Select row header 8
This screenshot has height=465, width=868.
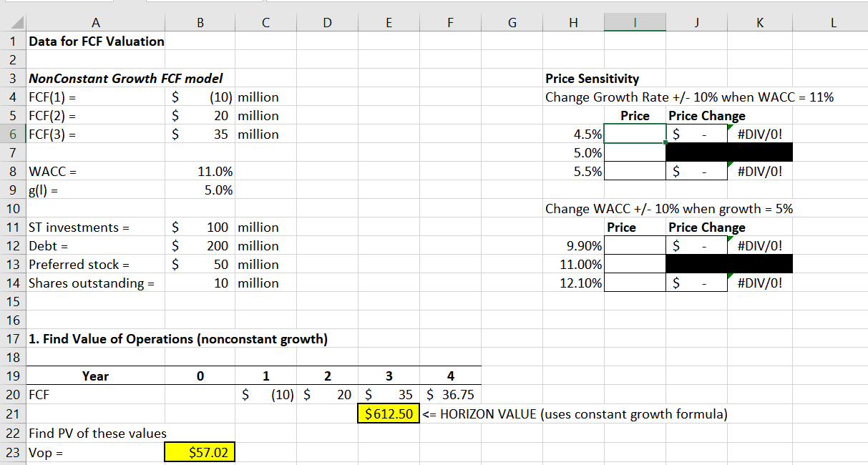[x=13, y=171]
